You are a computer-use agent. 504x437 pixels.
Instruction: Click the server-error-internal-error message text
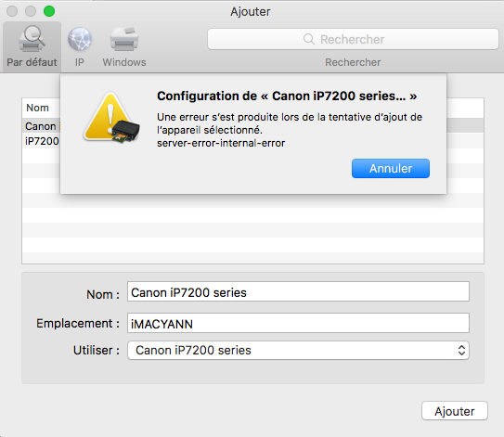[221, 143]
